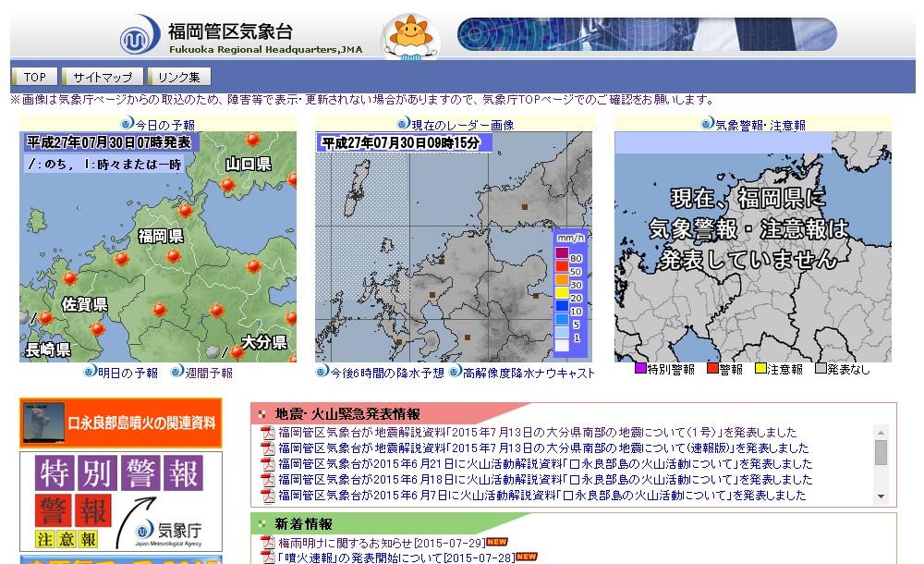Image resolution: width=924 pixels, height=564 pixels.
Task: Click the 口永良部島噴火の関連資料 banner
Action: pyautogui.click(x=121, y=423)
